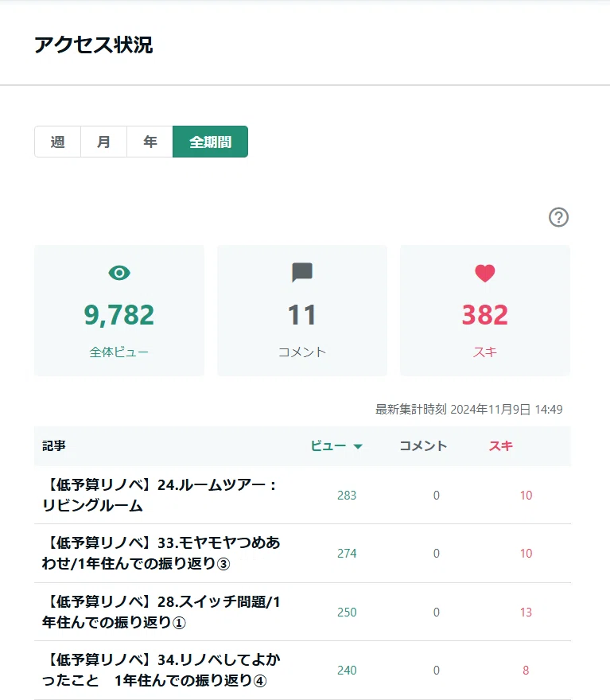Select the 全期間 period tab
610x700 pixels.
pos(210,142)
